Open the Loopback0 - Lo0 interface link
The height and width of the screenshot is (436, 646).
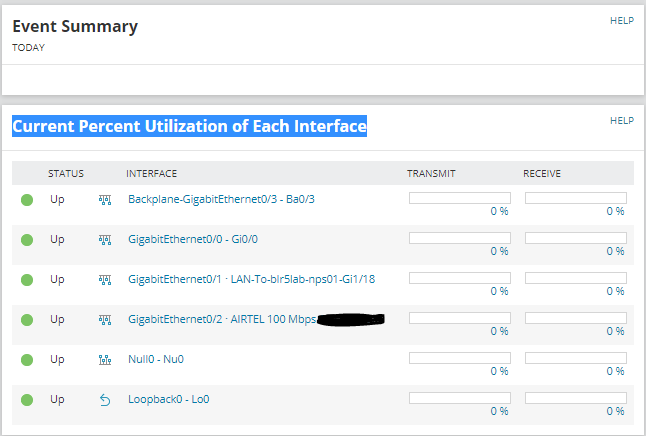(169, 399)
